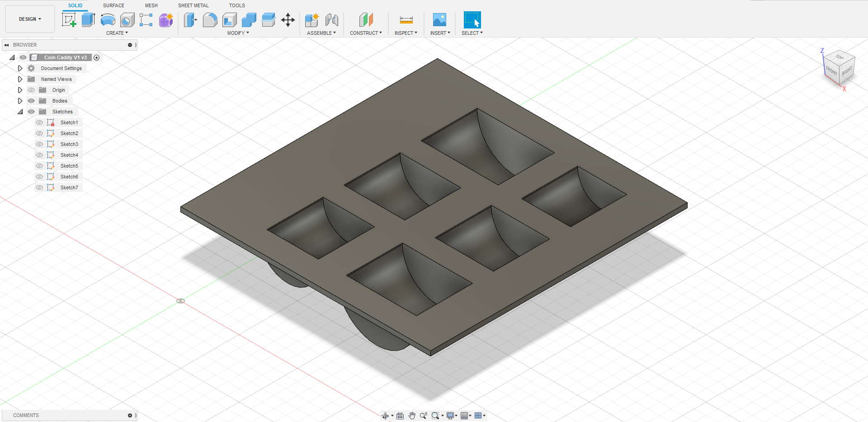The height and width of the screenshot is (422, 868).
Task: Click the Combine tool icon
Action: (x=249, y=20)
